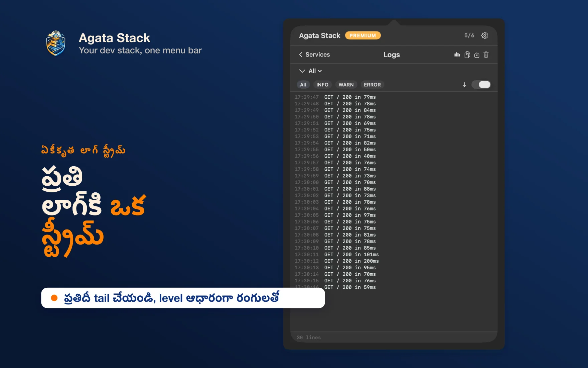
Task: Filter logs by ERROR level
Action: click(372, 85)
